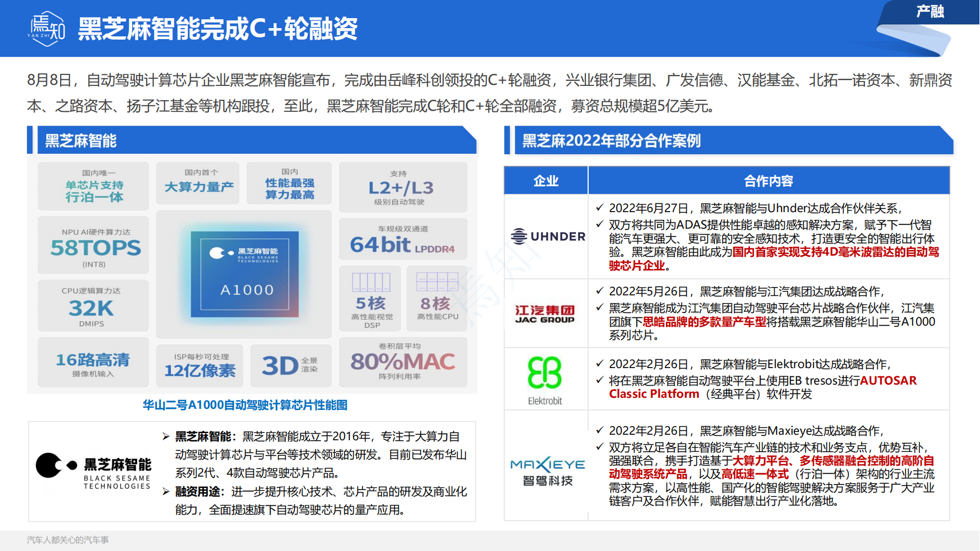
Task: Click the intro paragraph starting 8月8日
Action: tap(489, 93)
